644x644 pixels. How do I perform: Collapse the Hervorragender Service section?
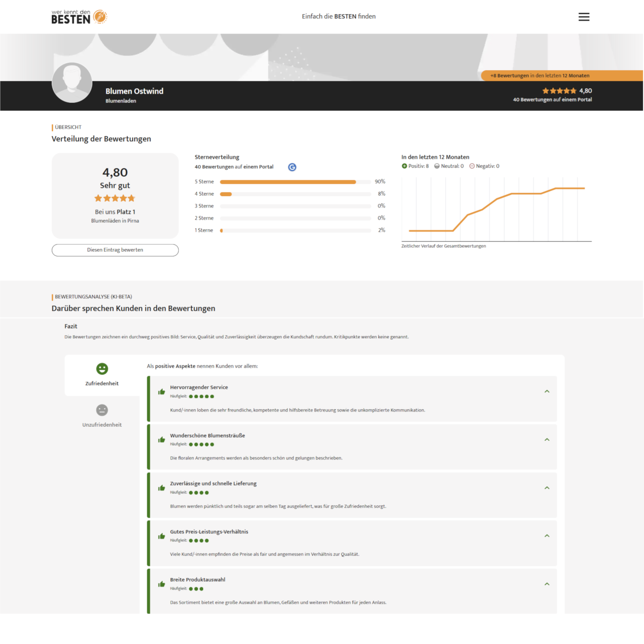point(547,391)
